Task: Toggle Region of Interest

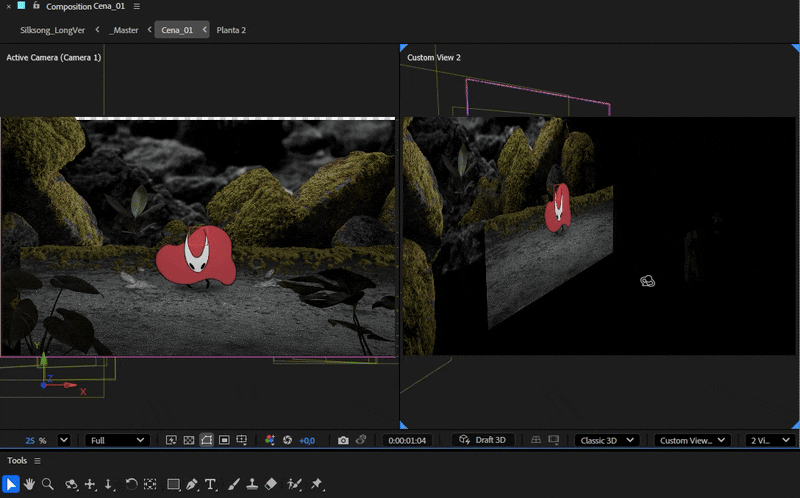Action: (x=224, y=440)
